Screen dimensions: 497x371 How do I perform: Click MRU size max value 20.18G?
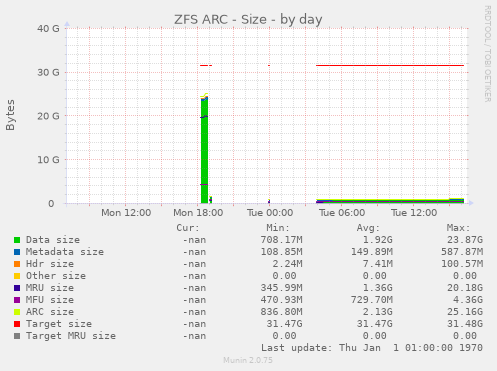coord(465,288)
